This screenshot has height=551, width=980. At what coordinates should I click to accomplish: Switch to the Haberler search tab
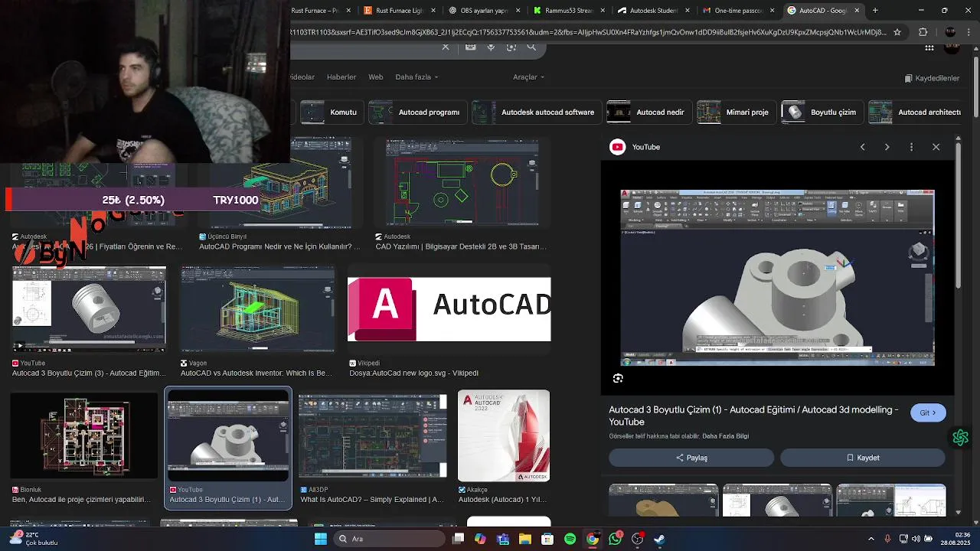(341, 77)
